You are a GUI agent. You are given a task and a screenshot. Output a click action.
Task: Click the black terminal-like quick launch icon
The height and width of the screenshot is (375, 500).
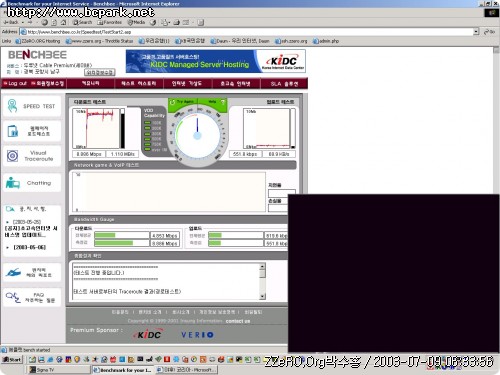click(140, 359)
